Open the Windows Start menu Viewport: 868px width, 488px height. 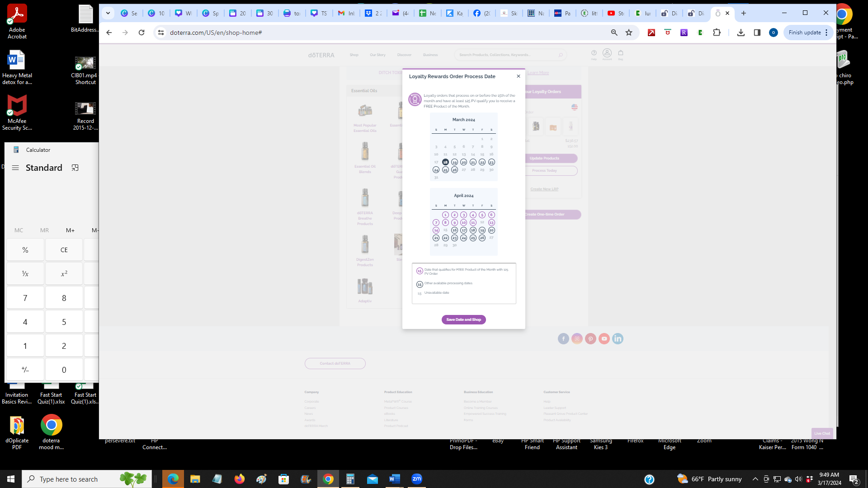[x=11, y=479]
